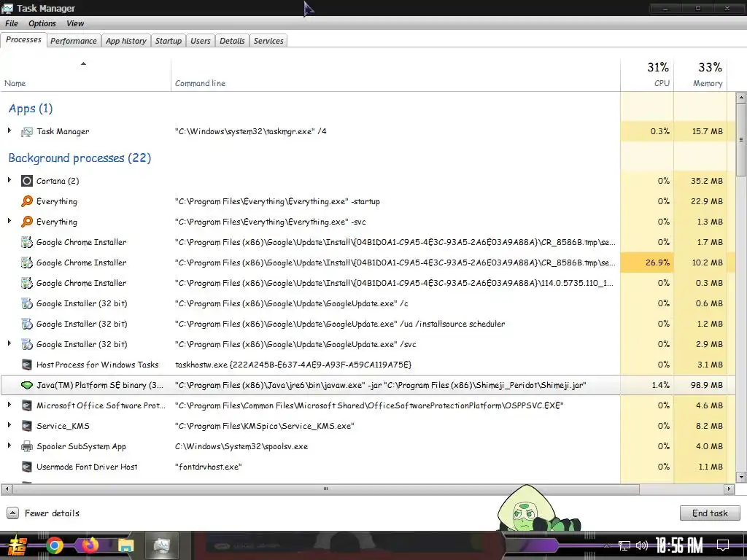Click the volume speaker tray icon

(642, 545)
